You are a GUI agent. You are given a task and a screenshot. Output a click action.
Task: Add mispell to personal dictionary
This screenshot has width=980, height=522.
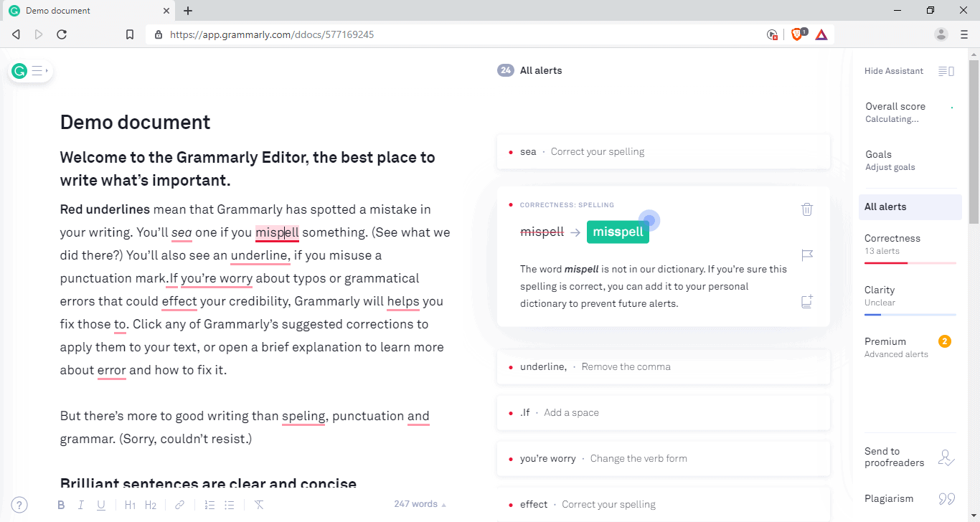click(806, 301)
